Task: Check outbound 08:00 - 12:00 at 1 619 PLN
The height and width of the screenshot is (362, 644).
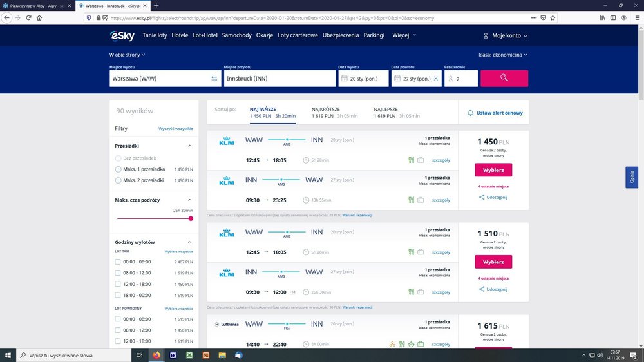Action: pyautogui.click(x=118, y=273)
